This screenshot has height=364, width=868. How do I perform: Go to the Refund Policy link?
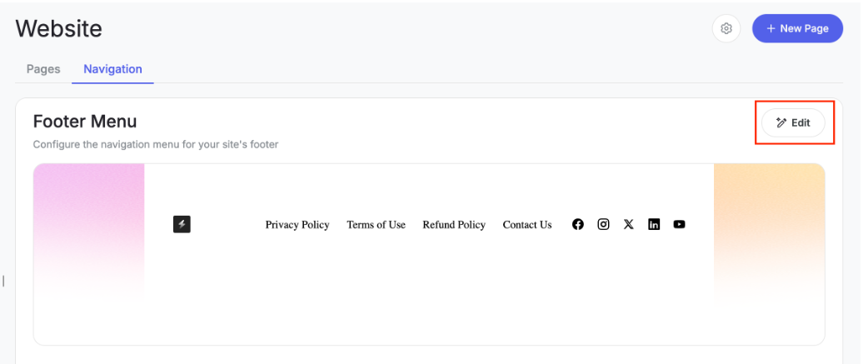(x=454, y=225)
